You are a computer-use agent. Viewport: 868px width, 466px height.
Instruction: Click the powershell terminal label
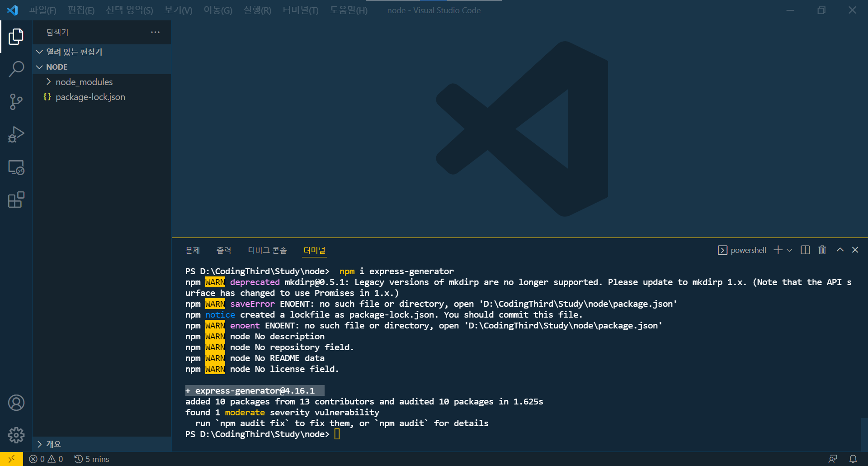(x=742, y=250)
